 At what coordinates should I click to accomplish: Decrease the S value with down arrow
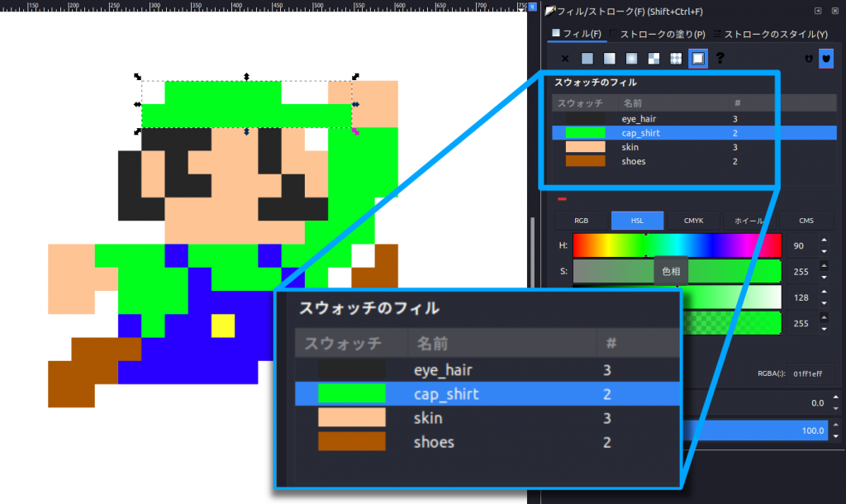(824, 278)
